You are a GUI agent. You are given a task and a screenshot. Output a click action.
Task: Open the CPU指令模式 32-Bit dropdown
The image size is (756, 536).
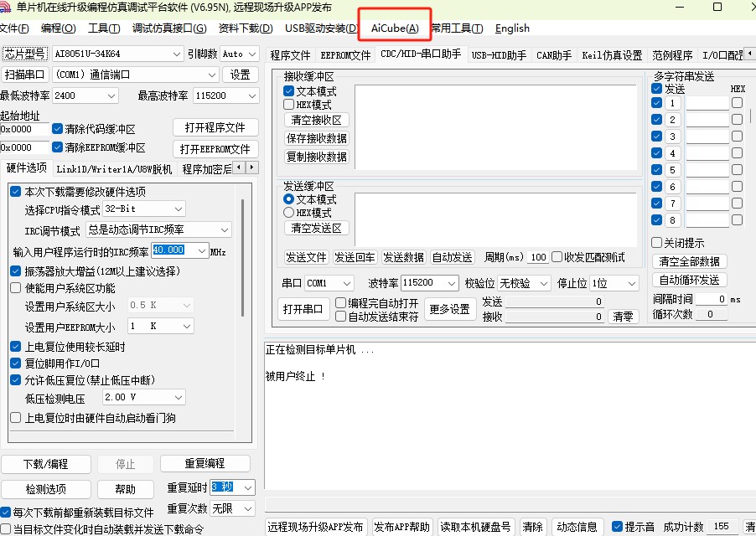144,209
